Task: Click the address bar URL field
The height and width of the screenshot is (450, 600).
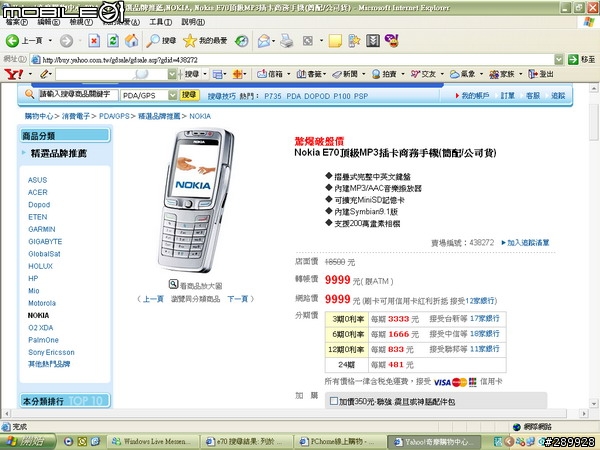Action: [293, 59]
